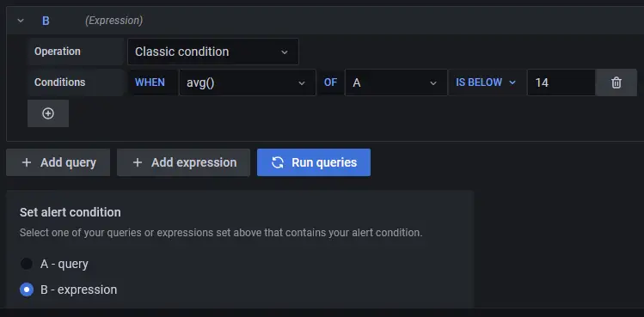Click the B expression name label
The width and height of the screenshot is (644, 317).
coord(46,21)
